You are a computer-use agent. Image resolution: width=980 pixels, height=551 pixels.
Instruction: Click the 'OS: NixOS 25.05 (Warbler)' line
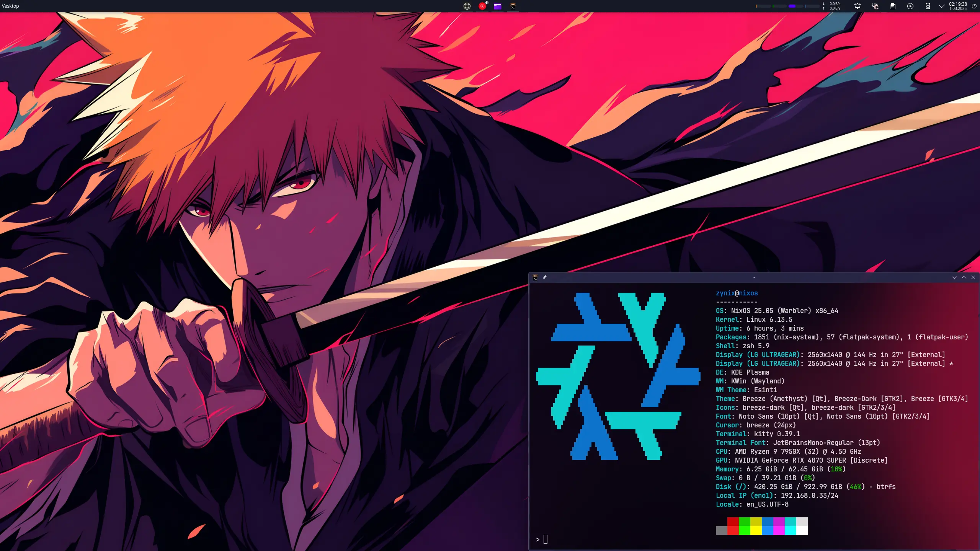pyautogui.click(x=777, y=311)
